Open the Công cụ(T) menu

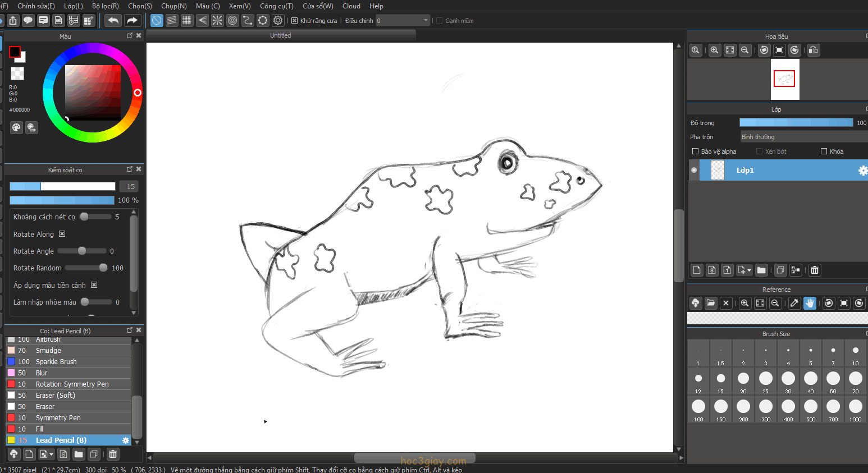(276, 6)
